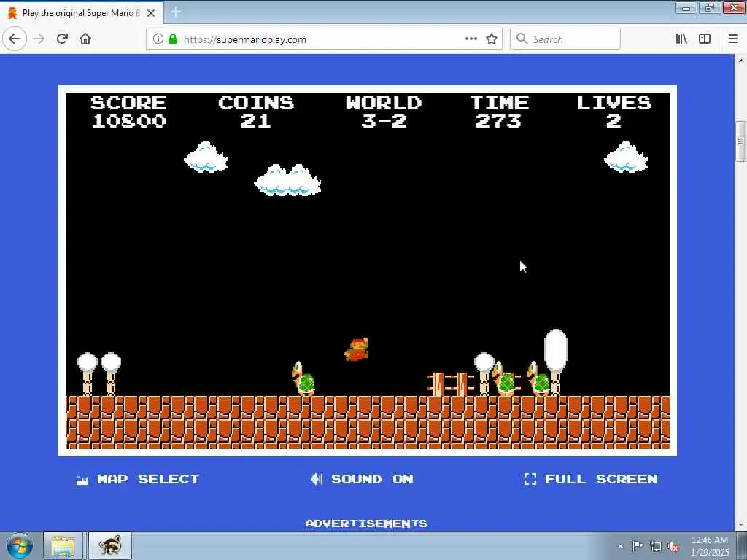
Task: Click the wooden fence in the game
Action: 450,384
